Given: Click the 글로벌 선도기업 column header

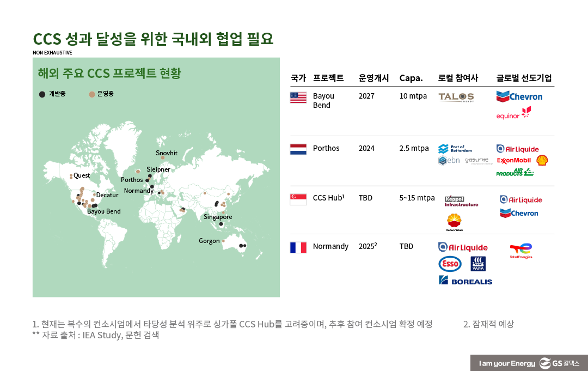Looking at the screenshot, I should click(523, 78).
